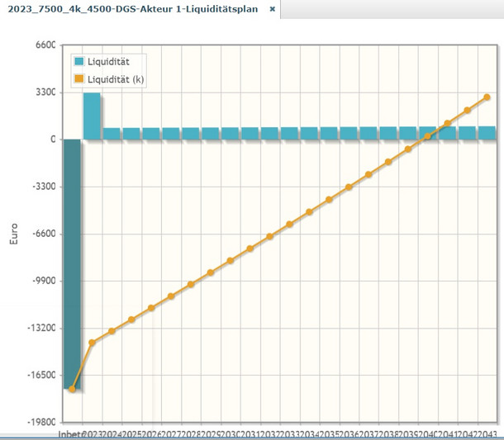Viewport: 504px width, 440px height.
Task: Click the second orange data point at 2023
Action: (93, 343)
